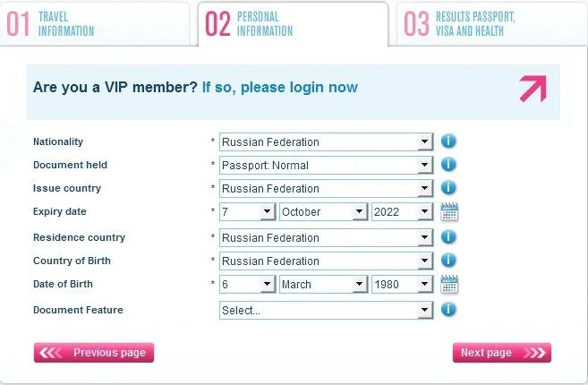Click the info icon for Document held
Image resolution: width=588 pixels, height=385 pixels.
coord(448,165)
